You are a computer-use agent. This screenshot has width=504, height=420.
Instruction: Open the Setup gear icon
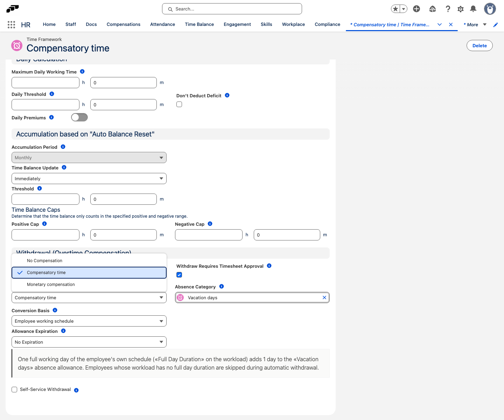pyautogui.click(x=461, y=9)
